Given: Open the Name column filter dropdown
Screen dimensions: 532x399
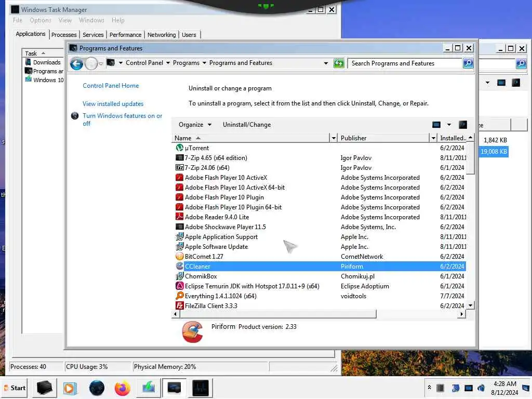Looking at the screenshot, I should click(334, 138).
